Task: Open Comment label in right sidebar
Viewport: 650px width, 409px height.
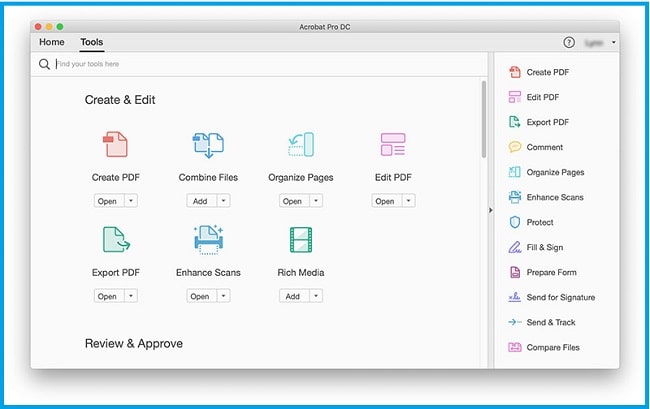Action: tap(544, 147)
